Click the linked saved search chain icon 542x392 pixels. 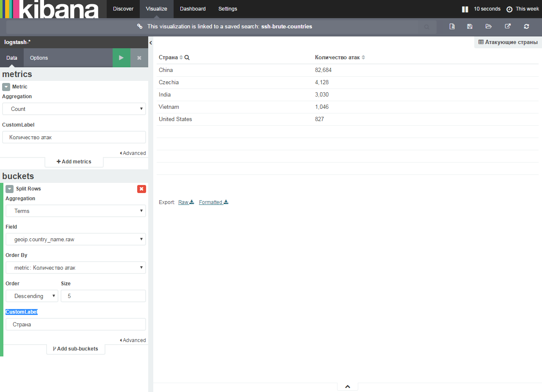pos(140,27)
